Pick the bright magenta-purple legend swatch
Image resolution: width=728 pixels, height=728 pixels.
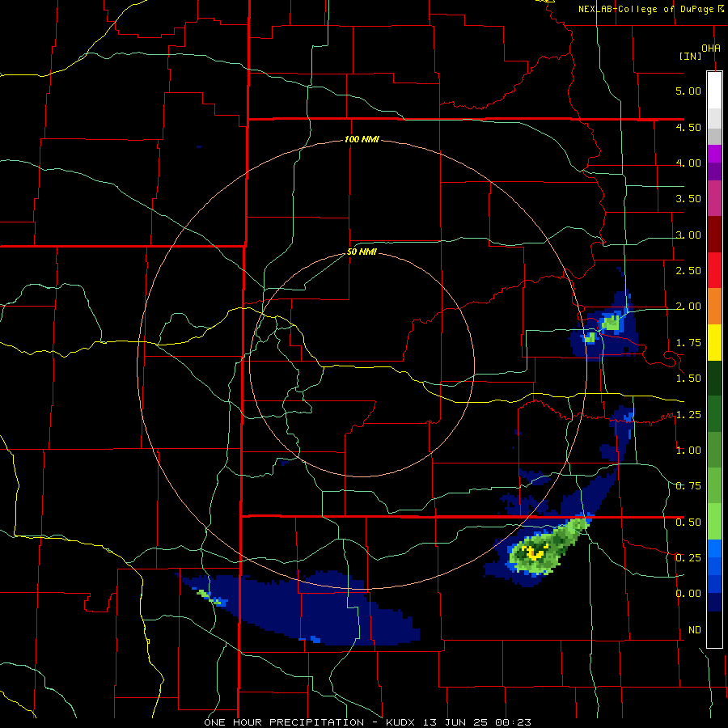714,154
